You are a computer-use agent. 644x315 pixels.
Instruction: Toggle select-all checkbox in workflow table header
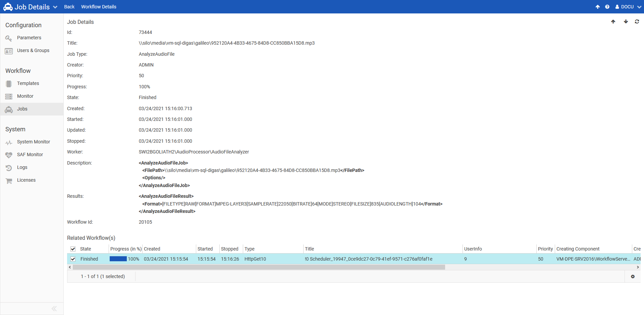73,249
